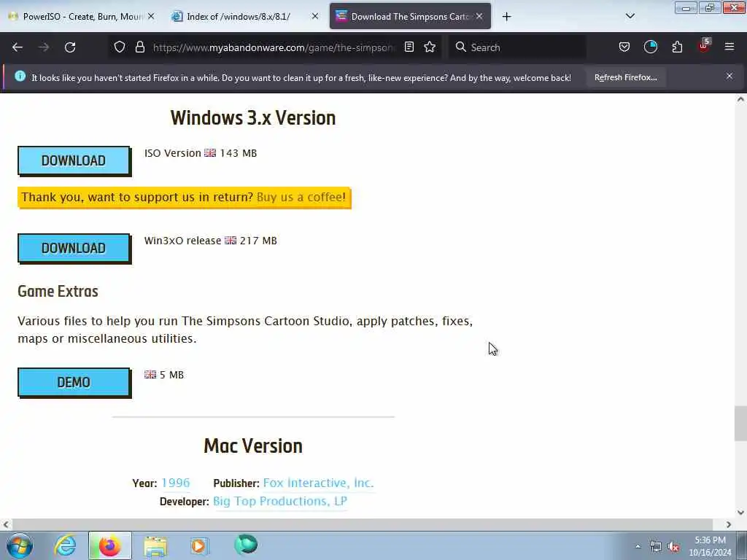Click the info icon in notification bar
This screenshot has height=560, width=747.
click(x=20, y=76)
